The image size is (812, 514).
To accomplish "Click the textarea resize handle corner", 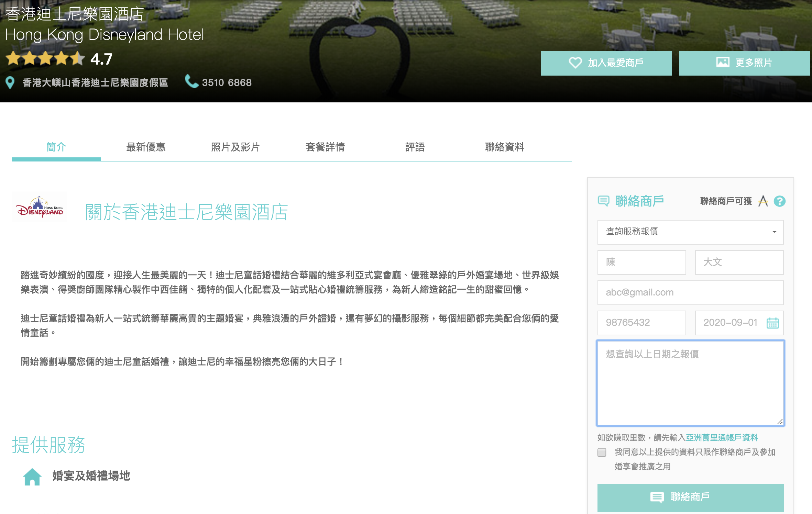I will pos(780,422).
